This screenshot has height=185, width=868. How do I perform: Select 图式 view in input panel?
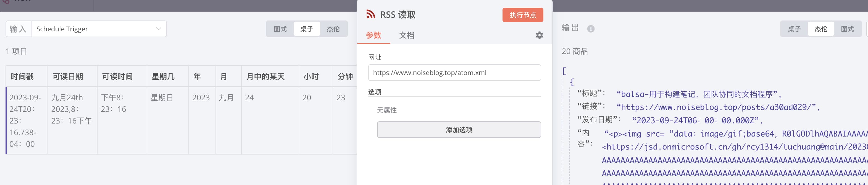[280, 29]
